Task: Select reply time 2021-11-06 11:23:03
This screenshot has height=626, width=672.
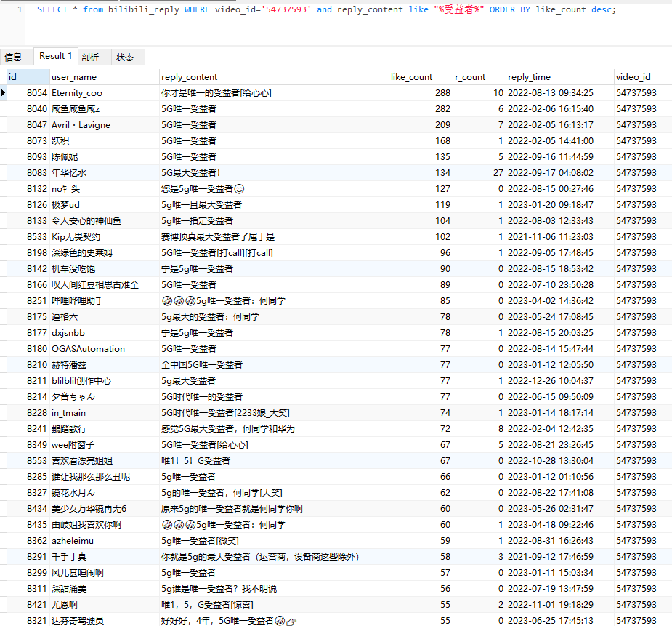Action: [x=559, y=237]
